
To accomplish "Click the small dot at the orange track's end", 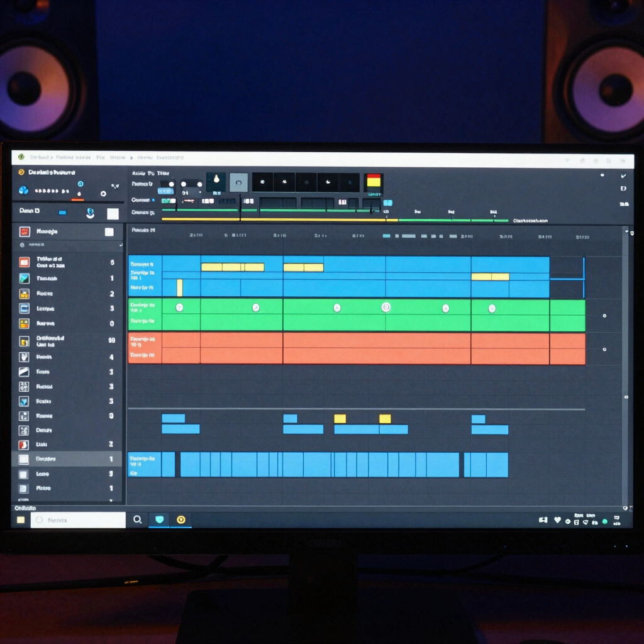I will pyautogui.click(x=604, y=350).
